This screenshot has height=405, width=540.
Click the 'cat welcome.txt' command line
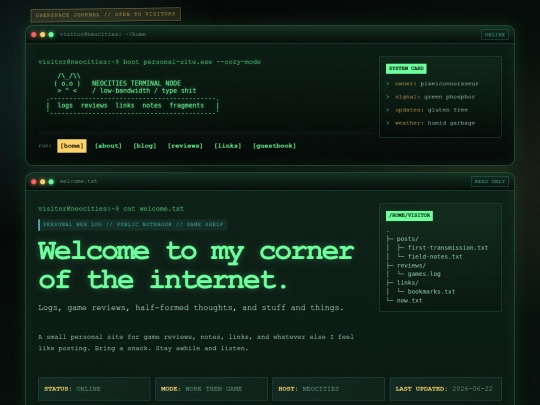click(x=111, y=209)
